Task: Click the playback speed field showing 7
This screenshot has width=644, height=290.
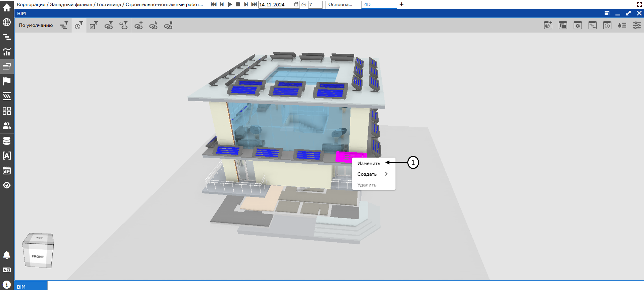Action: 315,5
